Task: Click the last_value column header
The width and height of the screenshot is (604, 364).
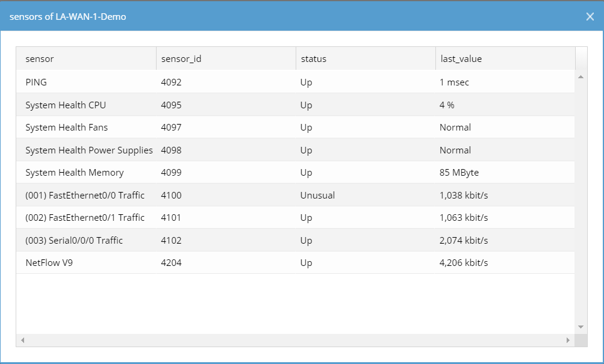Action: pos(461,59)
